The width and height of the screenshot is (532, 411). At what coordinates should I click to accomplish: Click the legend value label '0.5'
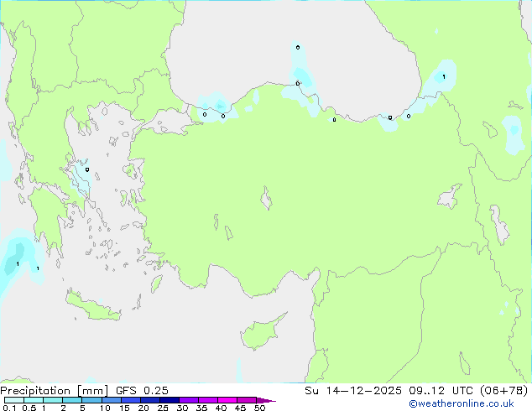29,408
